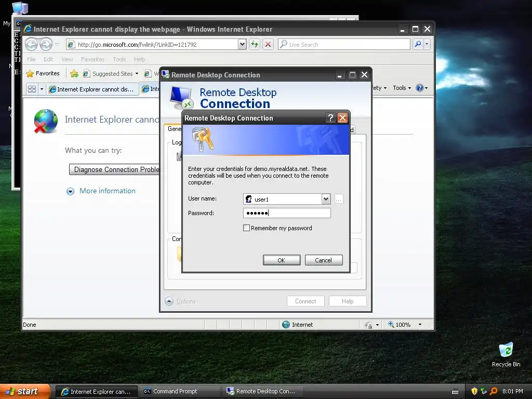Screen dimensions: 532x399
Task: Open zoom level dropdown arrow
Action: coord(420,324)
